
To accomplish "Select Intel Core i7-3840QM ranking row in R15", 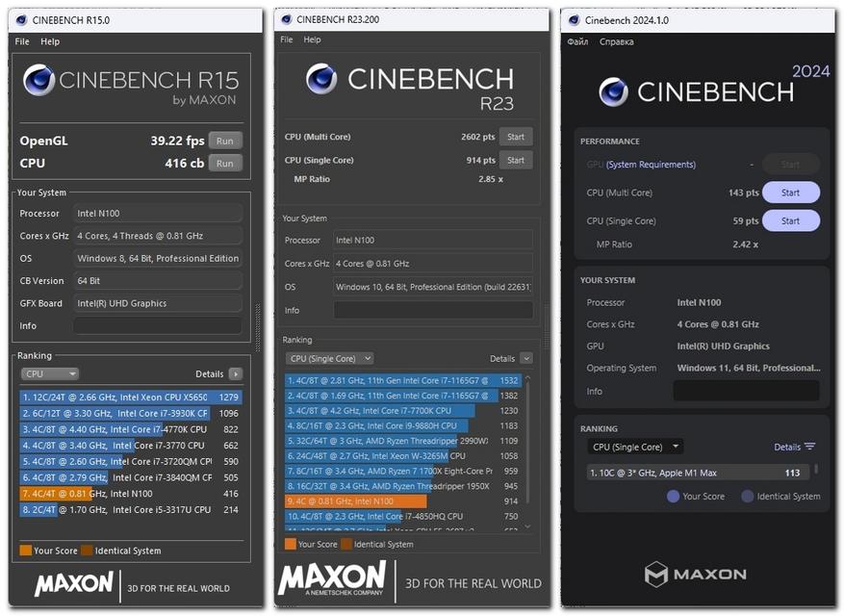I will 131,477.
